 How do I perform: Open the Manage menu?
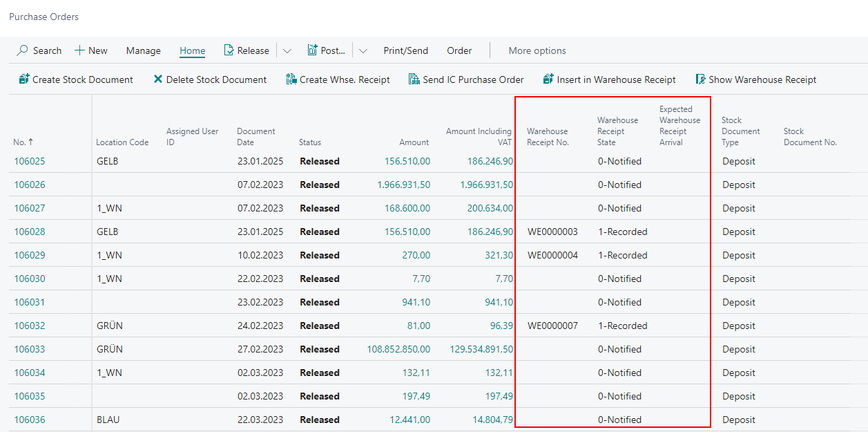pos(143,50)
